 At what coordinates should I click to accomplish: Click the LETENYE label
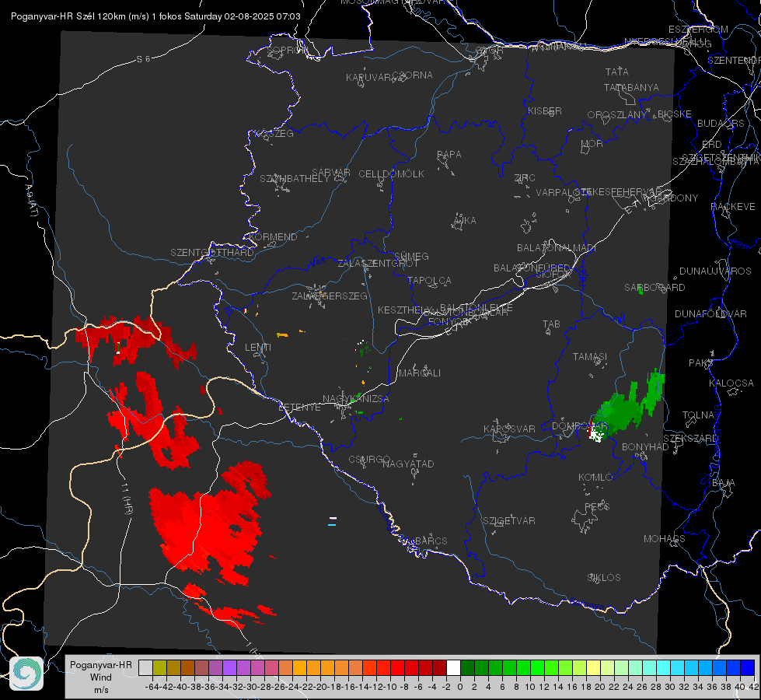[x=299, y=407]
